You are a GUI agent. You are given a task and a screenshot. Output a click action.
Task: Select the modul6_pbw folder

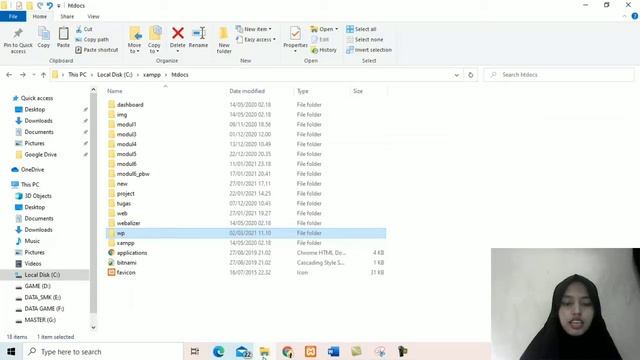(133, 174)
